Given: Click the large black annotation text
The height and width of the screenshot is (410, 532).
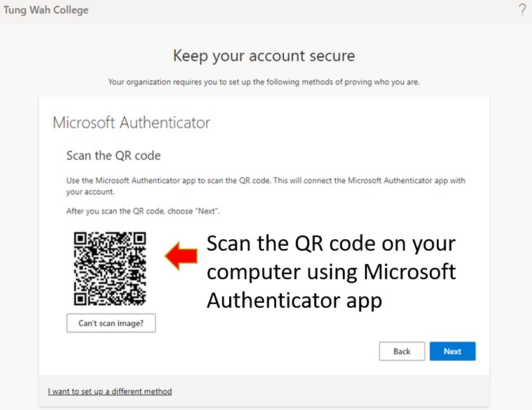Looking at the screenshot, I should [331, 272].
